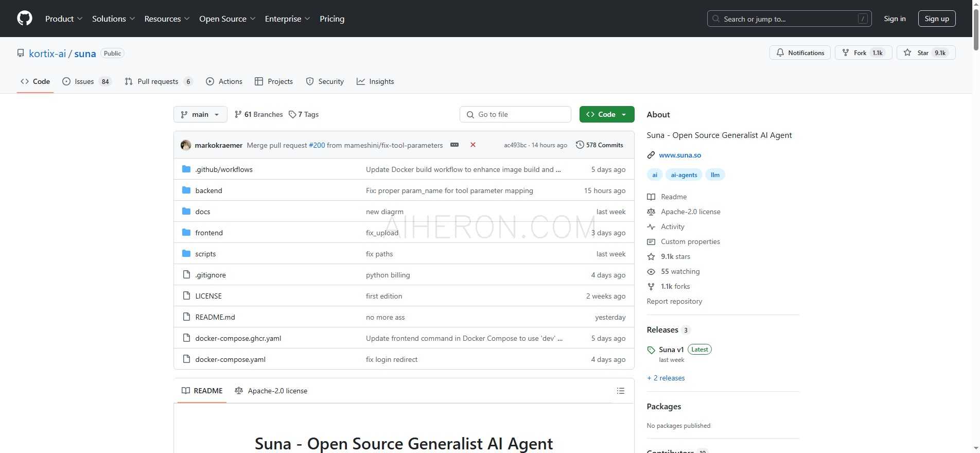View the Insights tab
Screen dimensions: 980x453
375,81
